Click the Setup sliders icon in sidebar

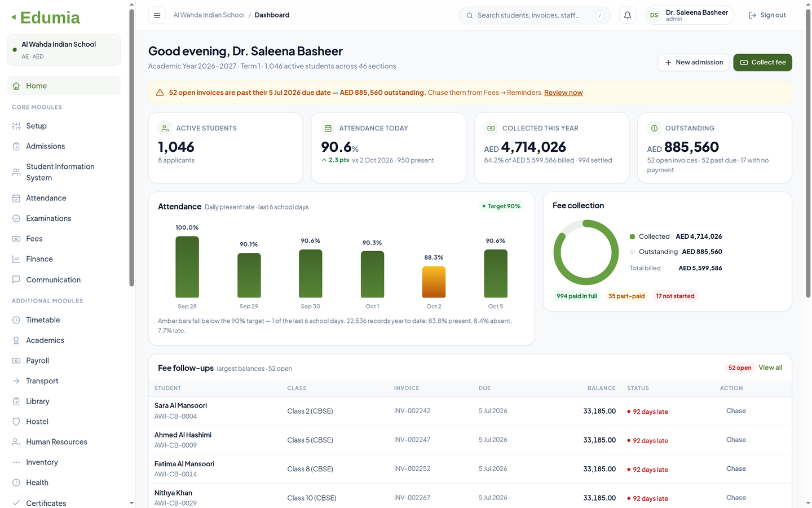[x=16, y=126]
